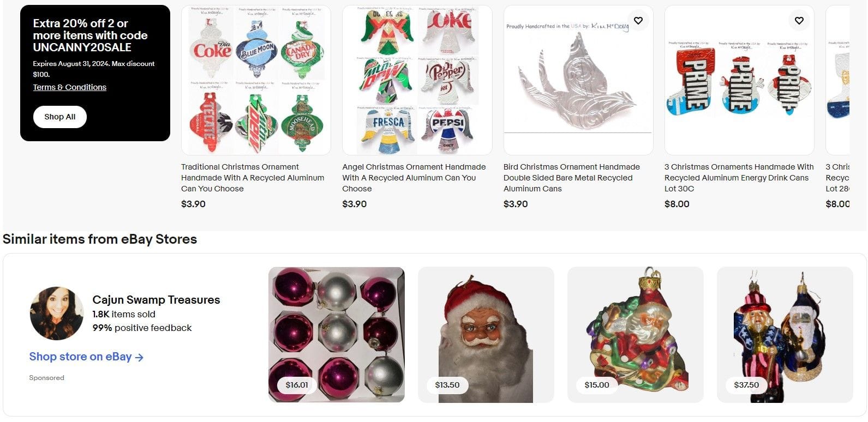Open pink and silver ball ornaments $16.01
The height and width of the screenshot is (422, 868).
coord(337,335)
